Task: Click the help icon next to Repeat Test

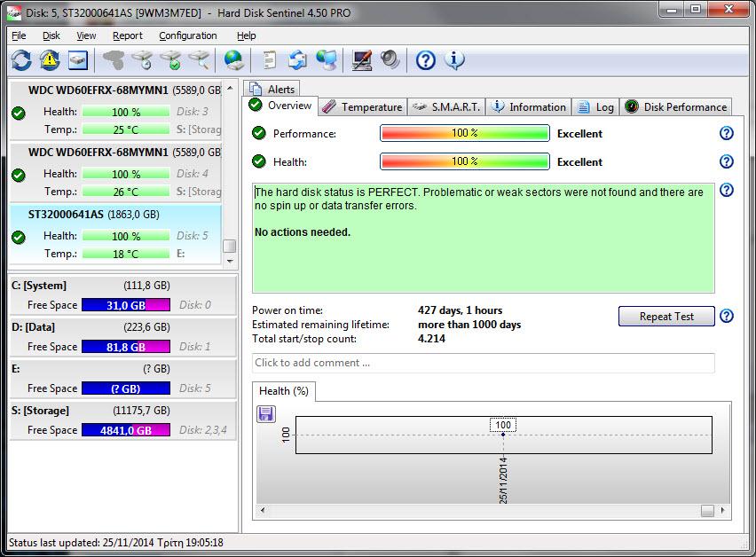Action: click(x=727, y=316)
